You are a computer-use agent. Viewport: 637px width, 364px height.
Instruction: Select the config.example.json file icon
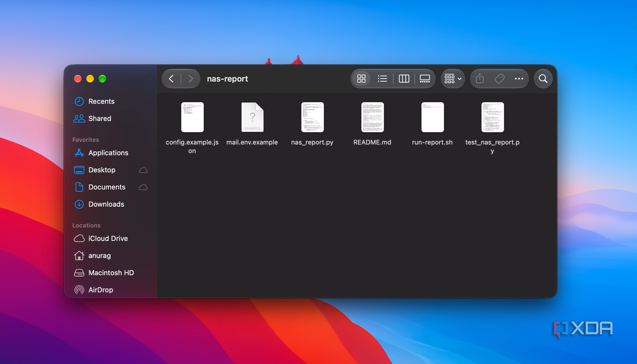tap(192, 117)
